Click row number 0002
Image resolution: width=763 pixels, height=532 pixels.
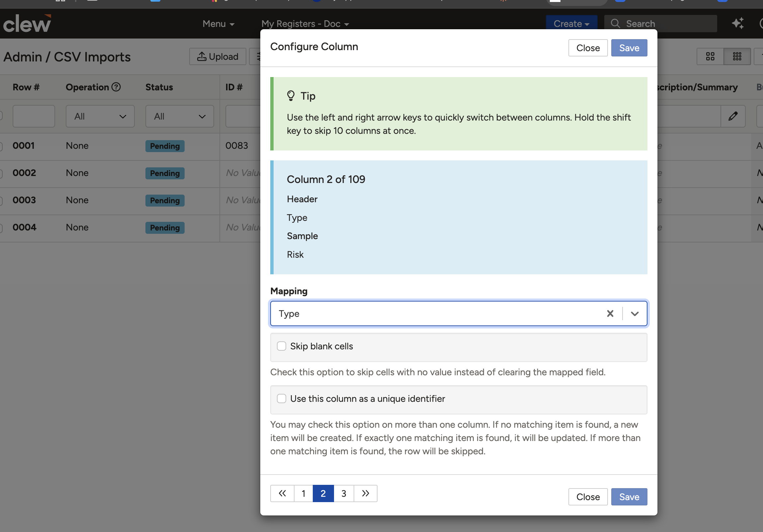24,173
